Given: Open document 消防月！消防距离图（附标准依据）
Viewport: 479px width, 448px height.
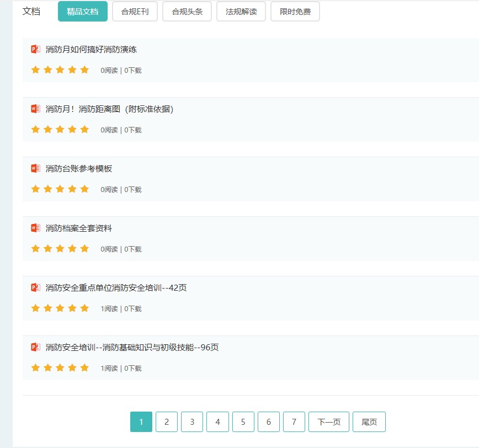Looking at the screenshot, I should tap(109, 109).
